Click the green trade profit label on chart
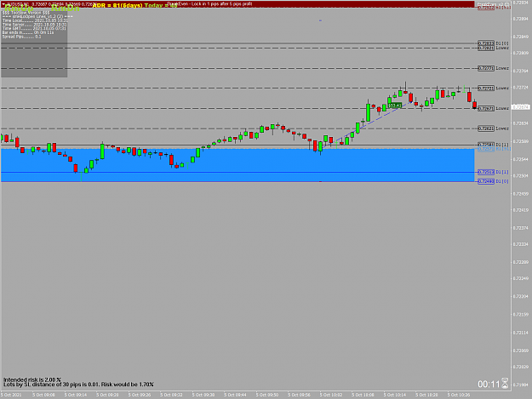The image size is (532, 399). click(x=395, y=105)
